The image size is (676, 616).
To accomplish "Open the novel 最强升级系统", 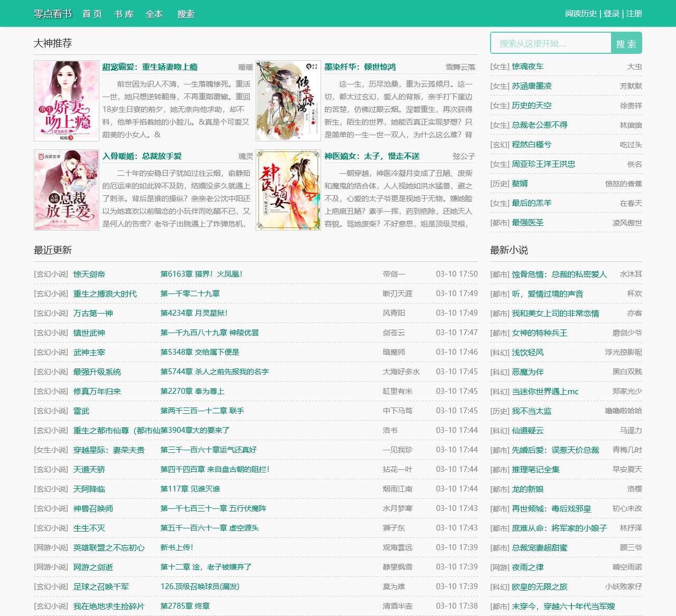I will [x=97, y=372].
